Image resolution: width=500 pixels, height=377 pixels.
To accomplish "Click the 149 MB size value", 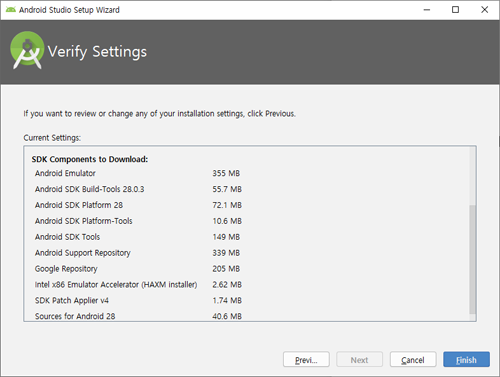I will click(x=226, y=237).
